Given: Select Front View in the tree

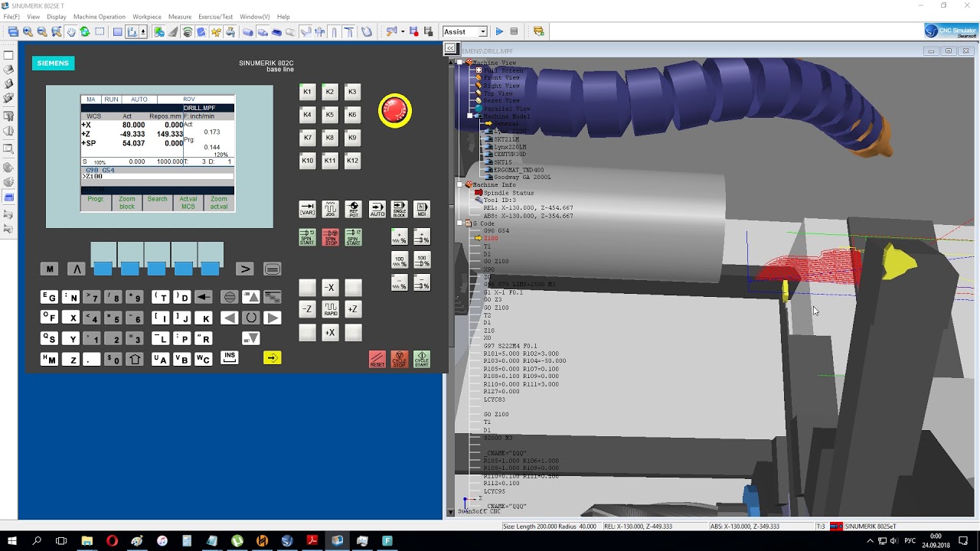Looking at the screenshot, I should 501,78.
